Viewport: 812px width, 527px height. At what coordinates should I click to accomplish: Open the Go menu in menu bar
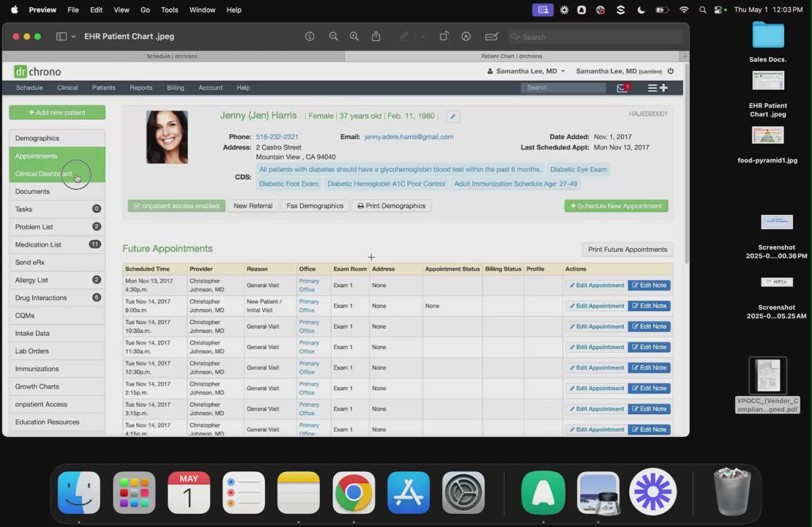click(x=145, y=10)
